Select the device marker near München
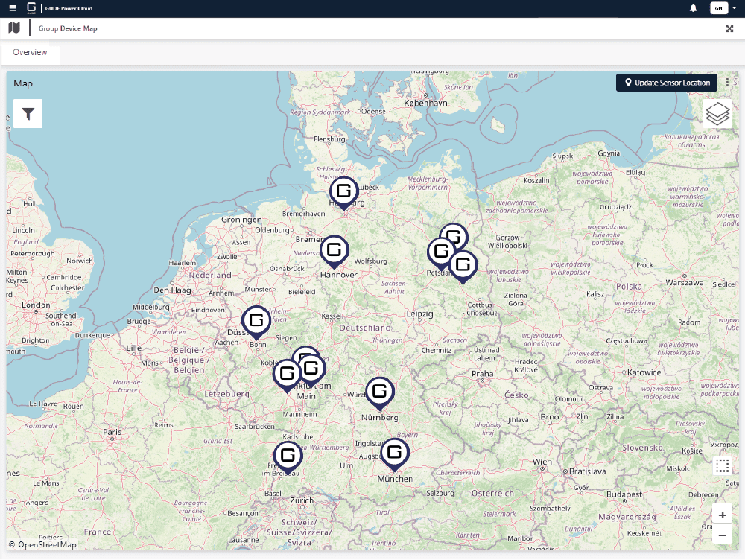The width and height of the screenshot is (745, 560). point(394,451)
